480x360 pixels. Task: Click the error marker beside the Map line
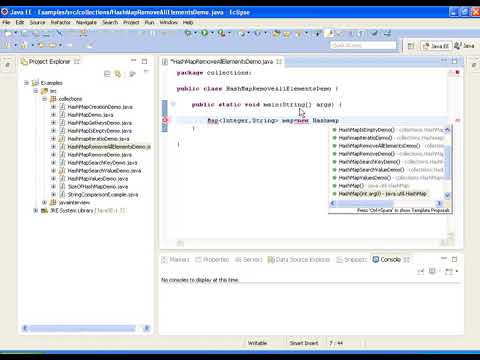click(165, 120)
